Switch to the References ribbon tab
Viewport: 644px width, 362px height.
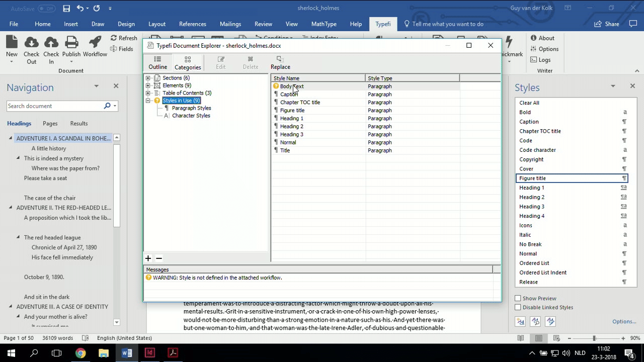[193, 24]
